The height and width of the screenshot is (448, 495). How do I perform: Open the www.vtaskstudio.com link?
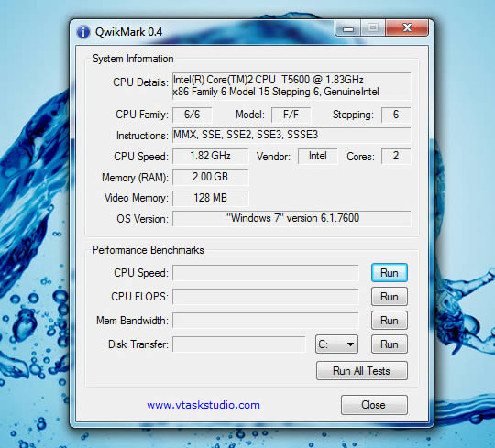[203, 405]
